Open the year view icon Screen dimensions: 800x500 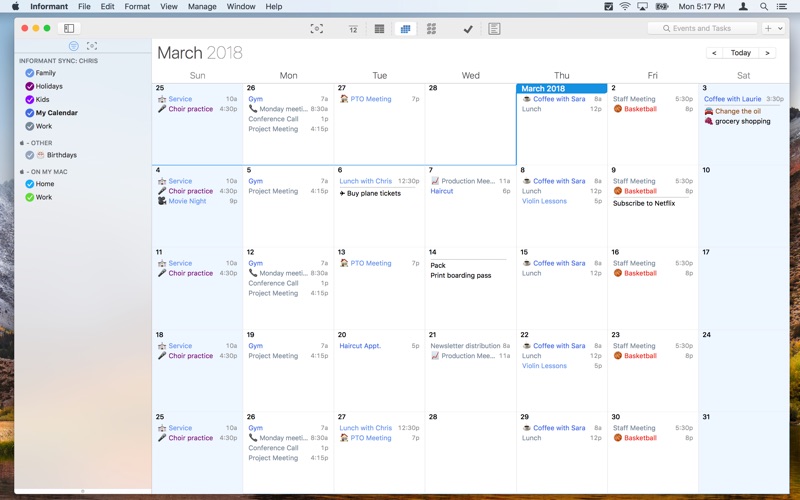(x=432, y=29)
